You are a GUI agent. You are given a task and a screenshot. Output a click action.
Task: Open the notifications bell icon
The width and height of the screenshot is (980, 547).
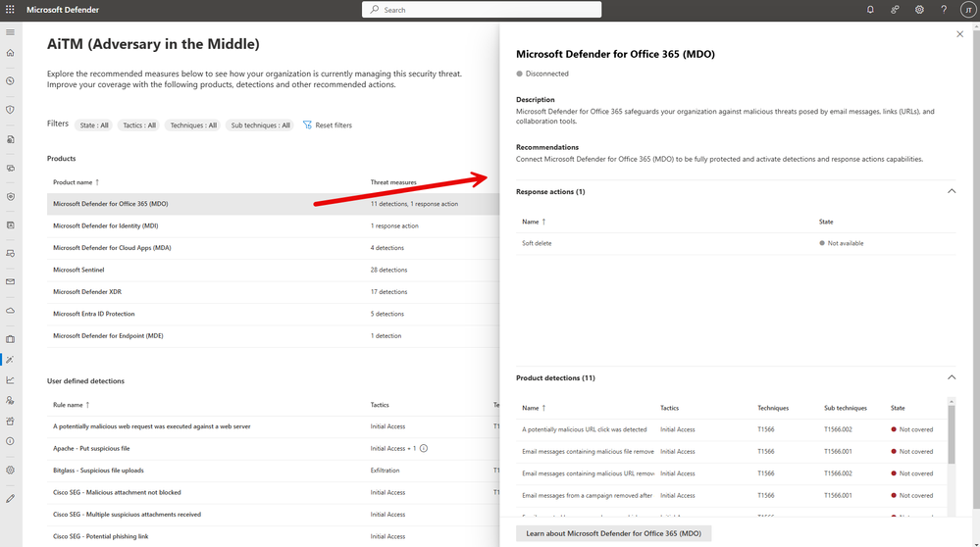click(870, 10)
